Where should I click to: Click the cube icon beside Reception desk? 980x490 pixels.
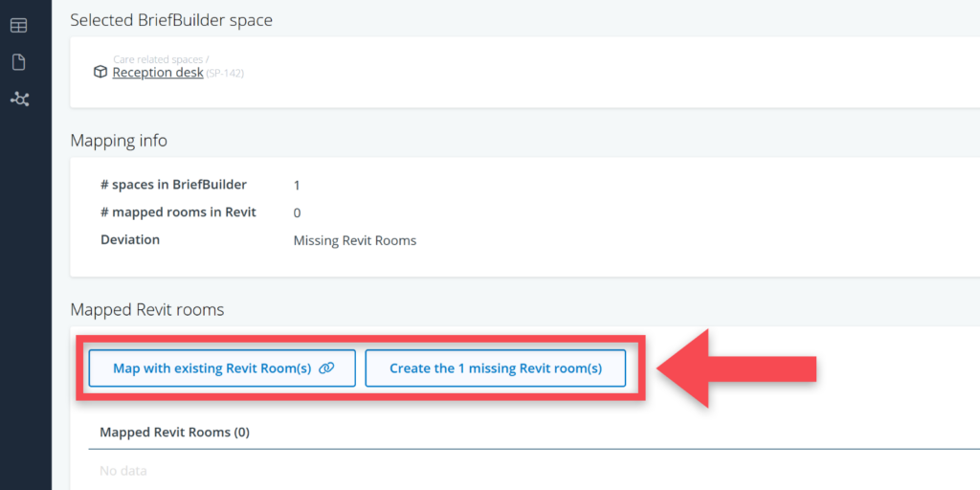(x=100, y=73)
